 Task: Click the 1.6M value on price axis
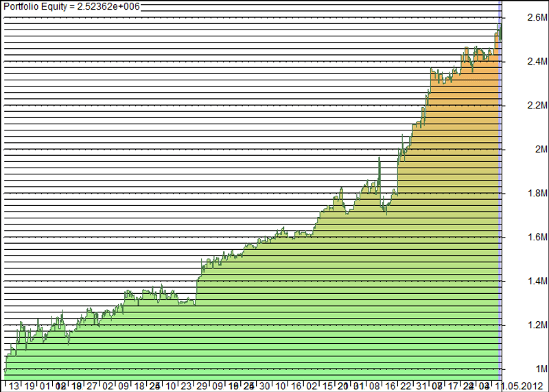537,238
